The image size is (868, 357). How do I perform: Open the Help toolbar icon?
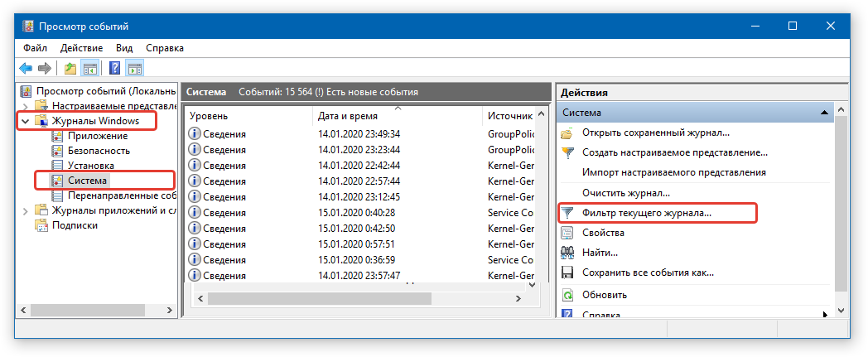pos(115,68)
